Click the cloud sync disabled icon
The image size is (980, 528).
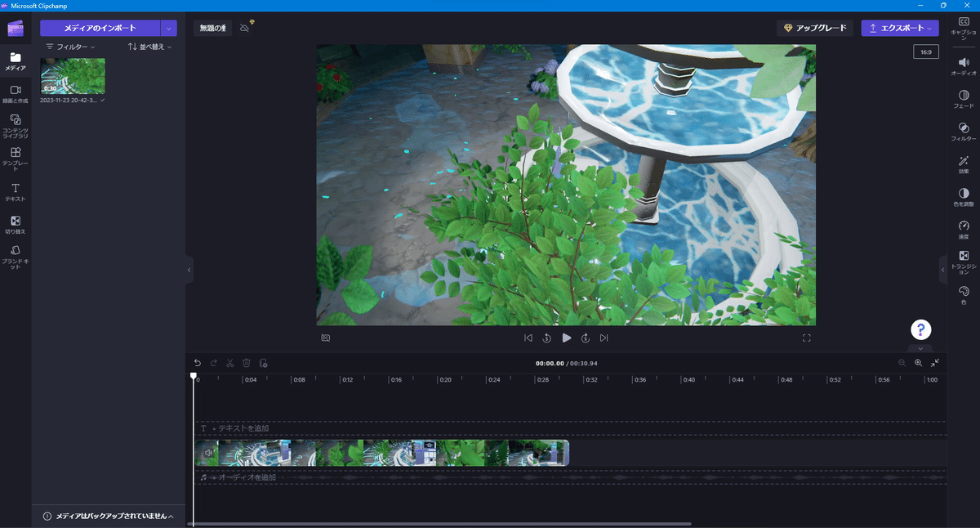pos(245,29)
